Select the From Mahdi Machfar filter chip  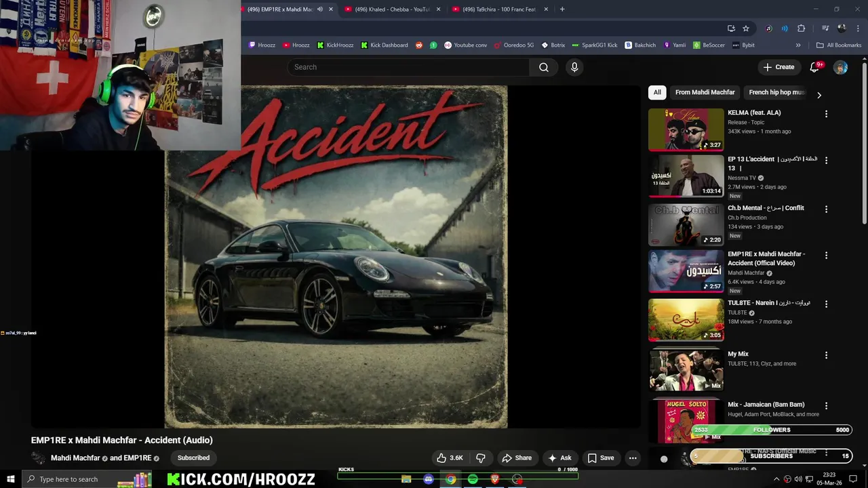[705, 92]
